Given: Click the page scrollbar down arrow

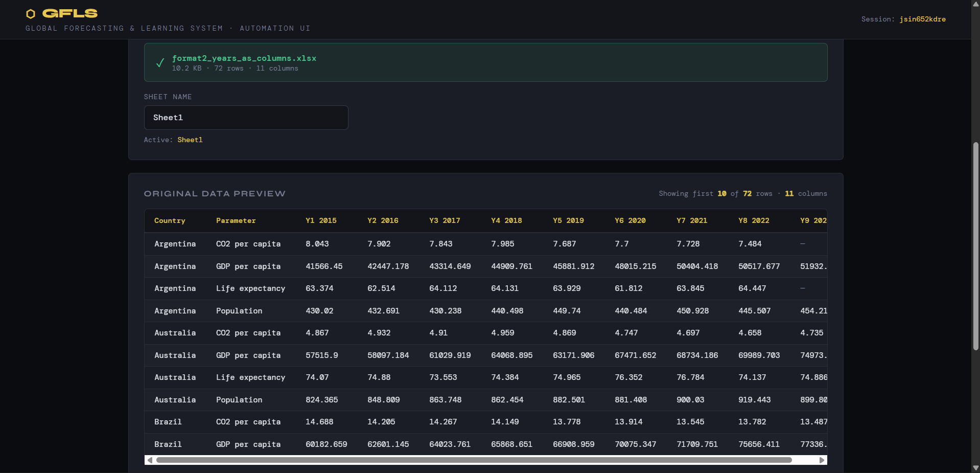Looking at the screenshot, I should 975,469.
